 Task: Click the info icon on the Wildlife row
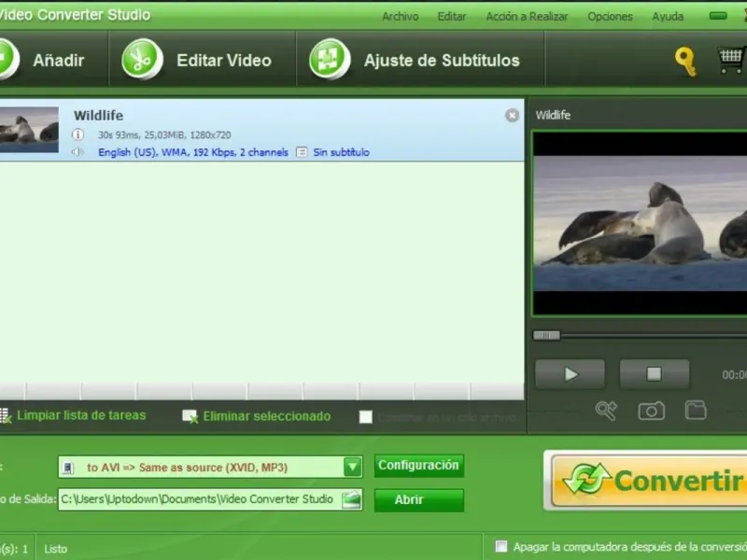click(78, 134)
